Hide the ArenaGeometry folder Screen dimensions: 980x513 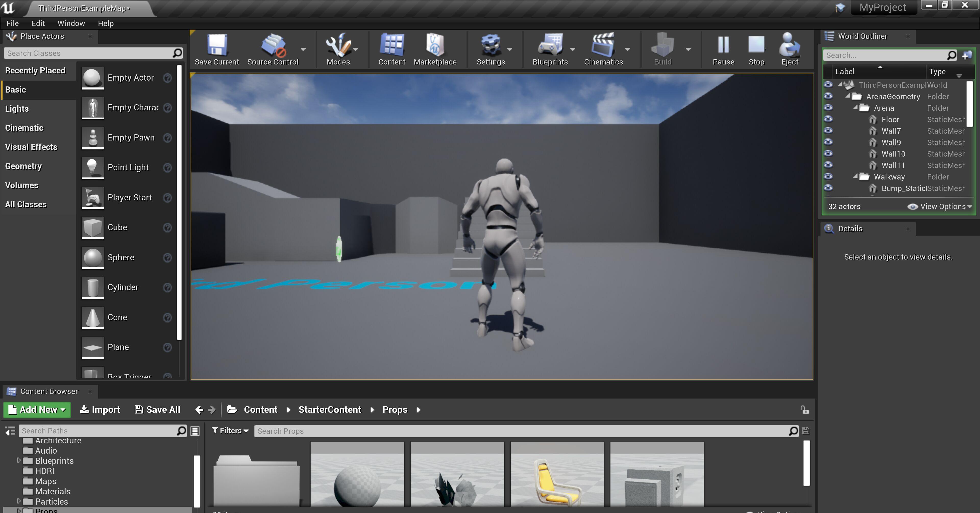click(828, 96)
